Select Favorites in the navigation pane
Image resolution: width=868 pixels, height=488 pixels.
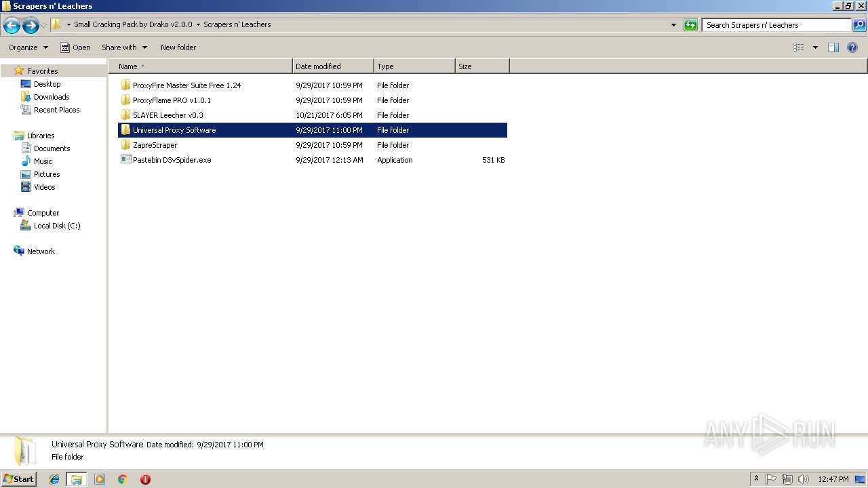pyautogui.click(x=42, y=71)
